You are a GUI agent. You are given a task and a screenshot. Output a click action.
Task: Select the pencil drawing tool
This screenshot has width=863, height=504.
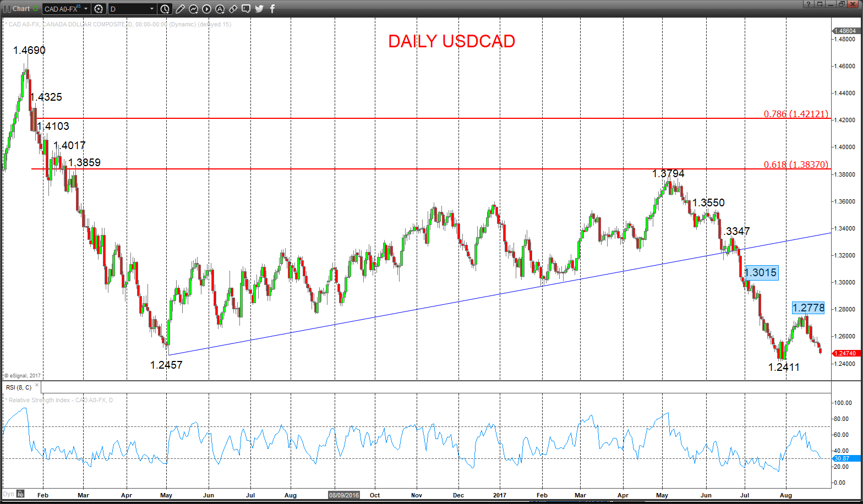click(180, 9)
